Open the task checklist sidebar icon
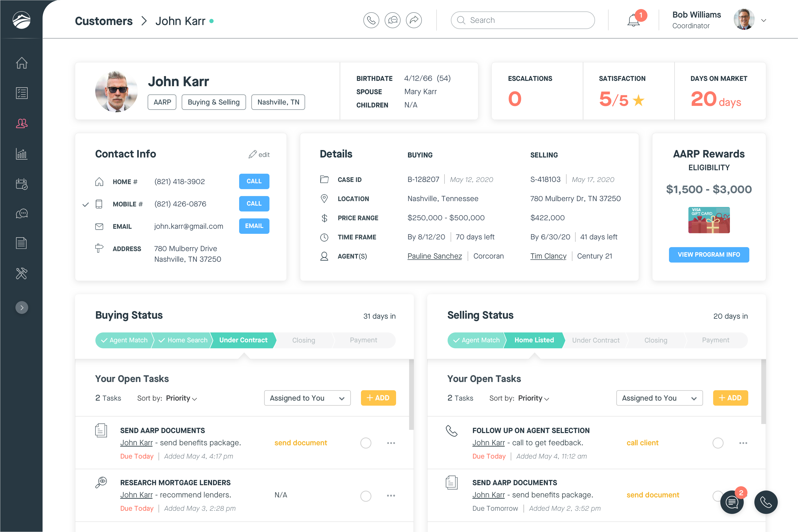798x532 pixels. (x=21, y=93)
